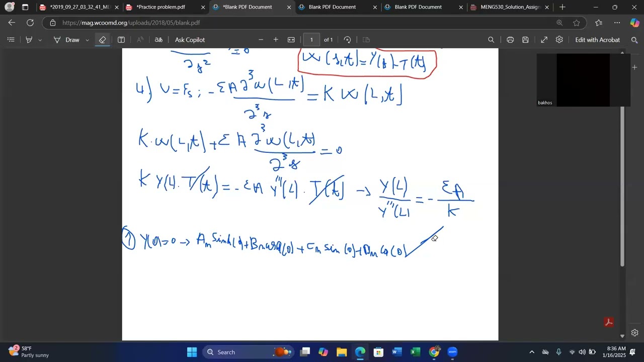The image size is (644, 362).
Task: Open a new browser tab
Action: click(562, 7)
